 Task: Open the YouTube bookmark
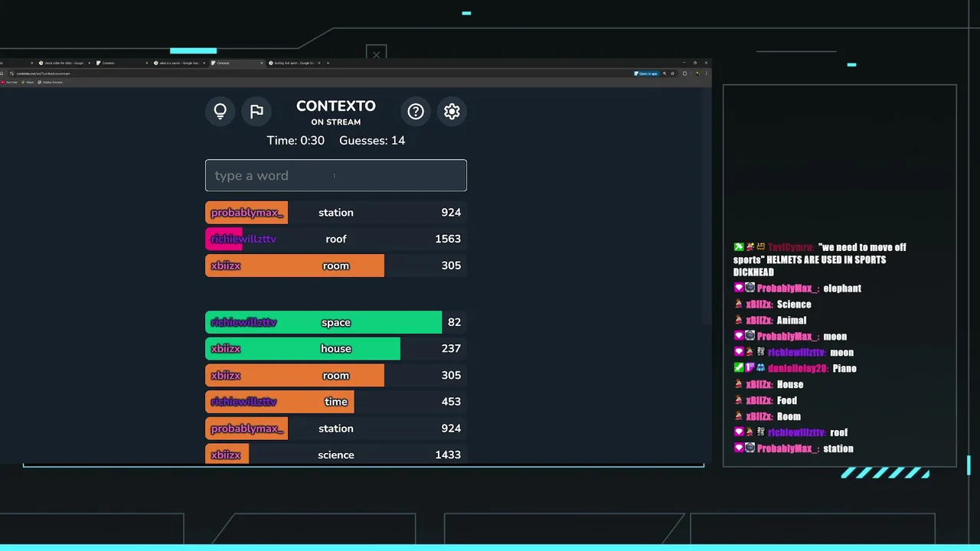[9, 82]
